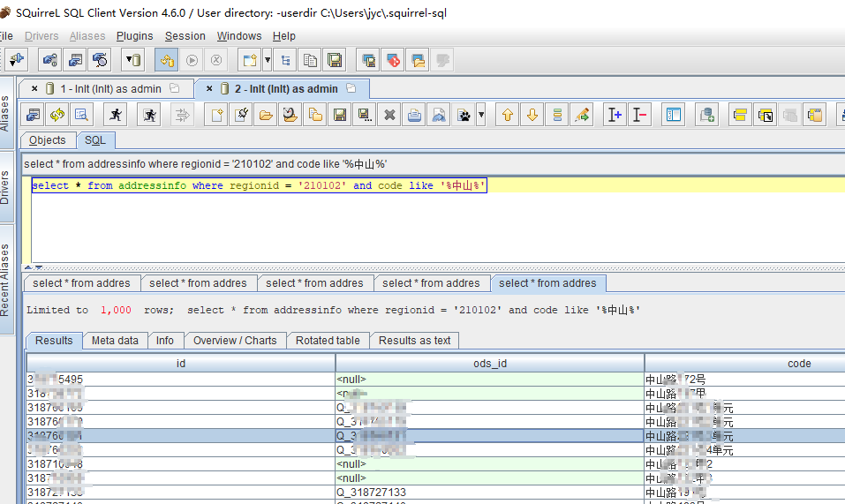Click the Print SQL printer icon

(x=414, y=115)
